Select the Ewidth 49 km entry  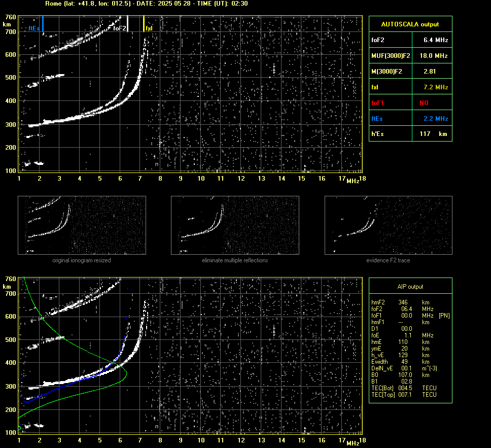click(x=401, y=362)
